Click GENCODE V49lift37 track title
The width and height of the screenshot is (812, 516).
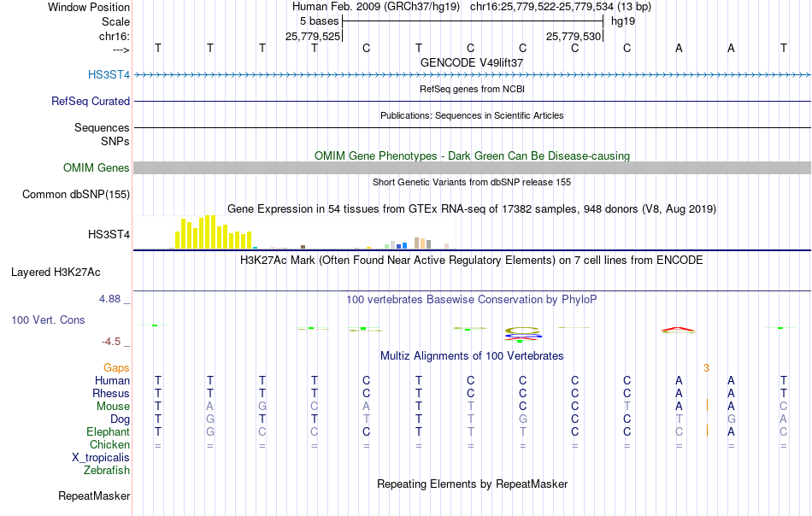472,62
